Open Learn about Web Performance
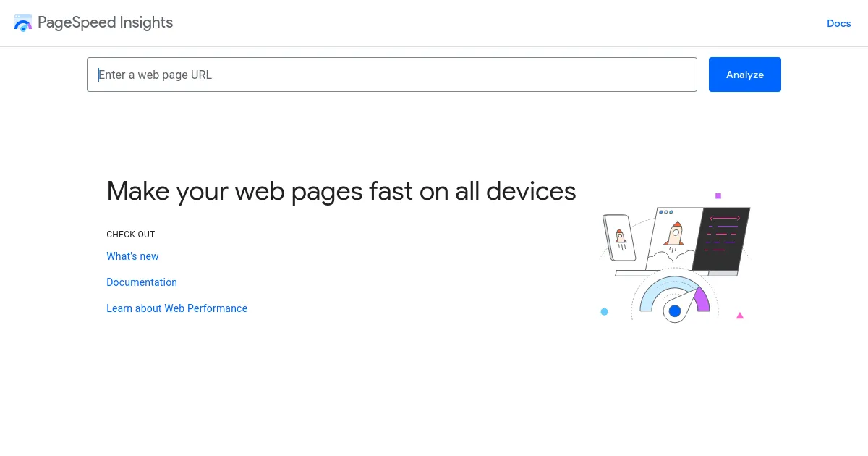 point(177,308)
